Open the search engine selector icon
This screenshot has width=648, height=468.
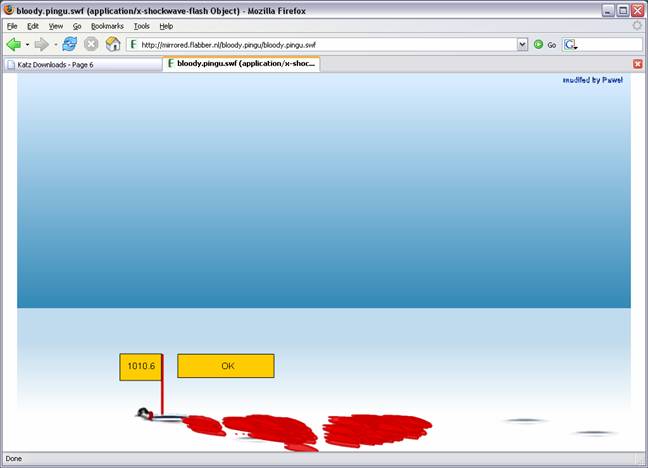tap(570, 45)
